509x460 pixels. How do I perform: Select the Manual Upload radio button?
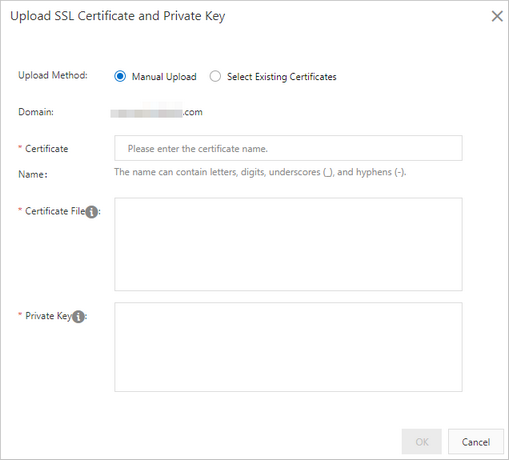click(x=120, y=76)
